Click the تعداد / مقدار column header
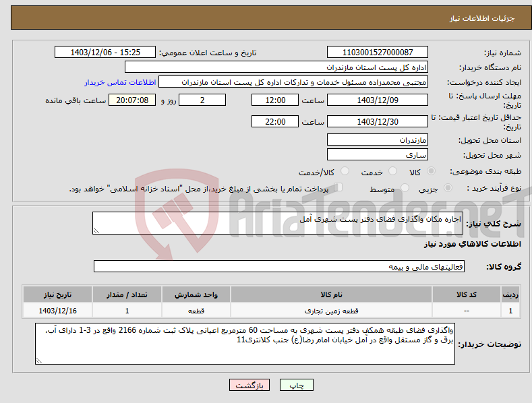 [x=127, y=294]
